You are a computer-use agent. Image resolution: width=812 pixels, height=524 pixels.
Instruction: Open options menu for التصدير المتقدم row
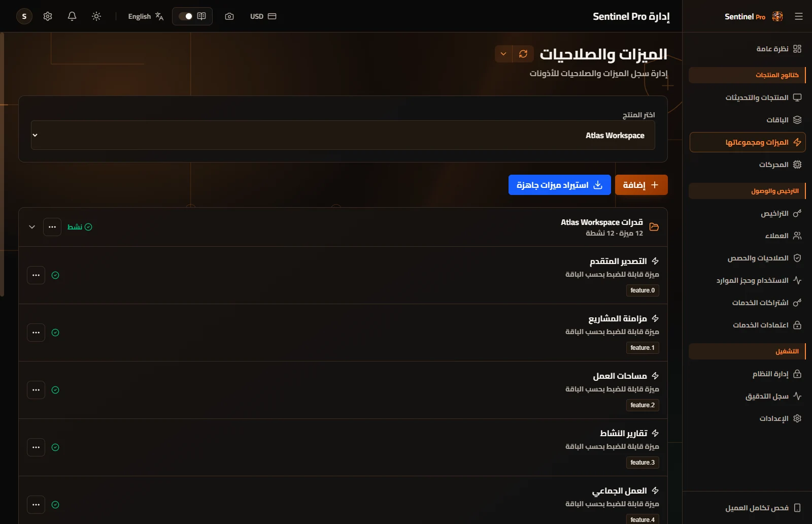tap(36, 275)
